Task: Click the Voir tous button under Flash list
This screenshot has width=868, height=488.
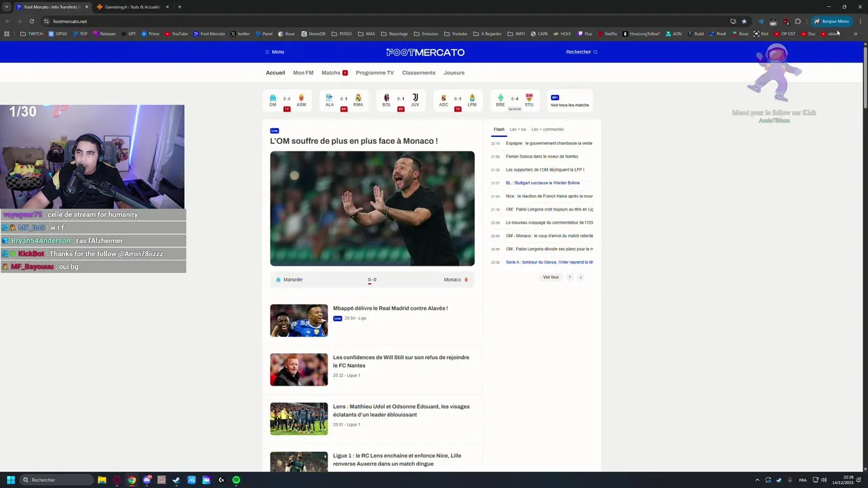Action: 551,277
